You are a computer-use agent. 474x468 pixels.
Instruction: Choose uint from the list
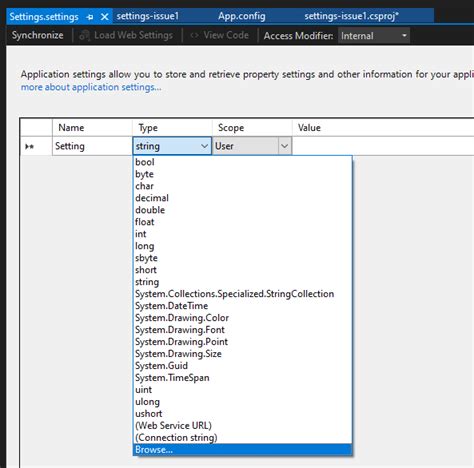click(242, 390)
